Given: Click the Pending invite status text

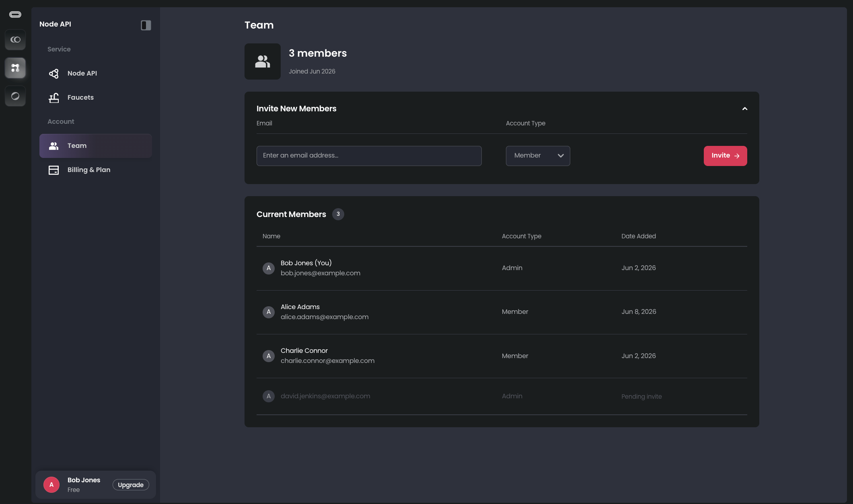Looking at the screenshot, I should [x=641, y=397].
